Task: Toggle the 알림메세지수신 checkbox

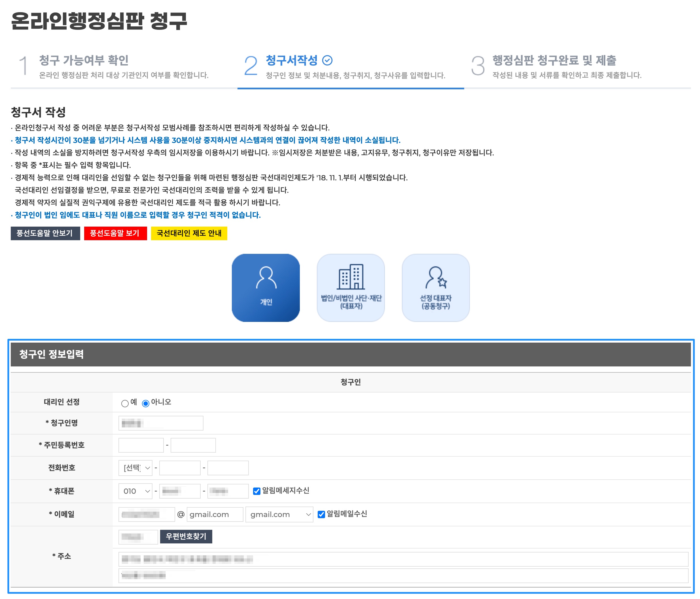Action: (257, 491)
